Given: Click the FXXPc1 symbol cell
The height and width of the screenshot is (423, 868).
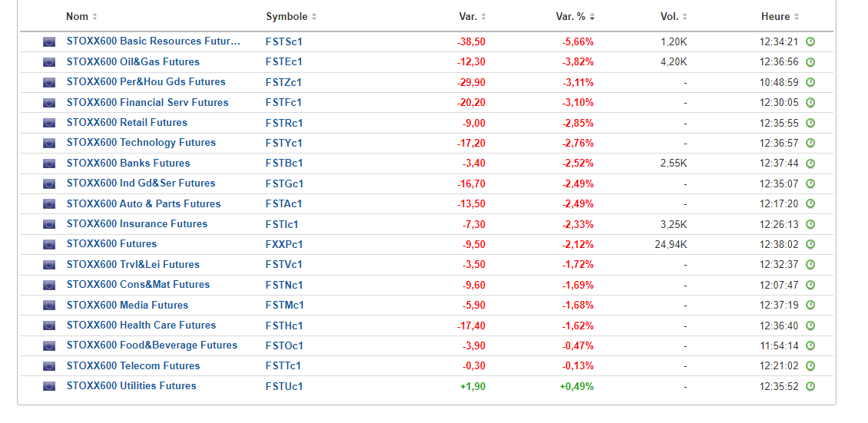Looking at the screenshot, I should [x=284, y=245].
